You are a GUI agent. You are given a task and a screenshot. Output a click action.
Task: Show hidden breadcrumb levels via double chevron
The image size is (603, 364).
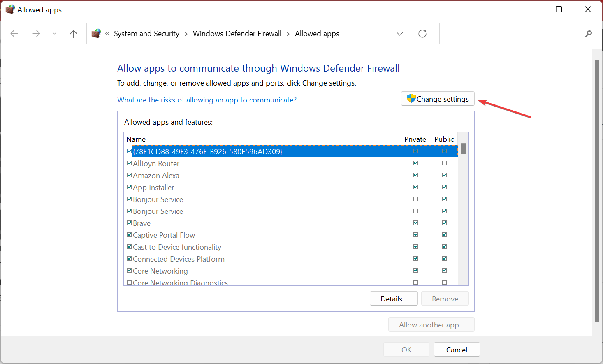(107, 34)
